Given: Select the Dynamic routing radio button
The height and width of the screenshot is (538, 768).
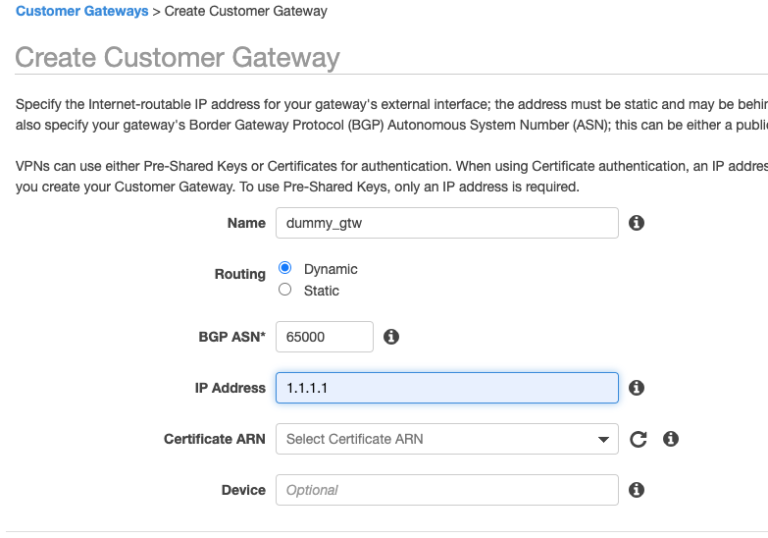Looking at the screenshot, I should [285, 269].
